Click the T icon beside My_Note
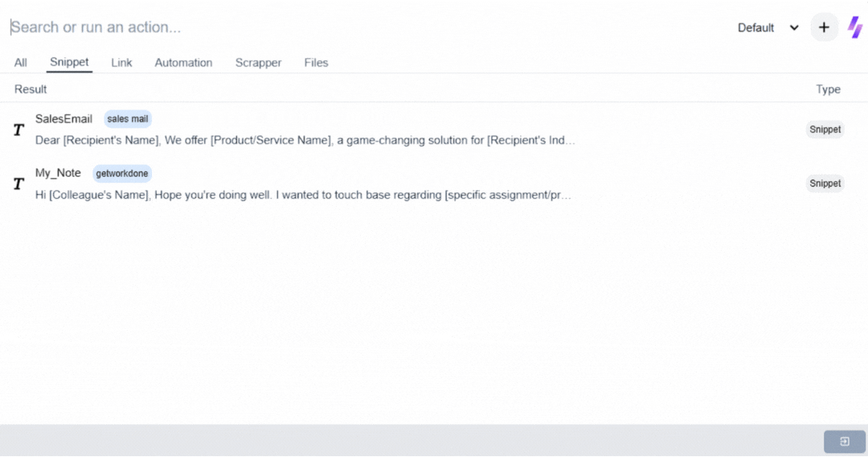The height and width of the screenshot is (457, 868). 18,183
